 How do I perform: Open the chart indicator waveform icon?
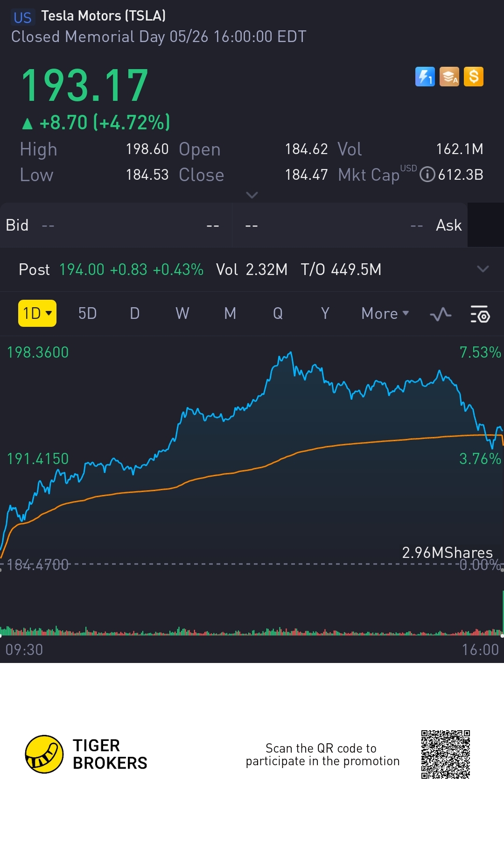click(441, 314)
